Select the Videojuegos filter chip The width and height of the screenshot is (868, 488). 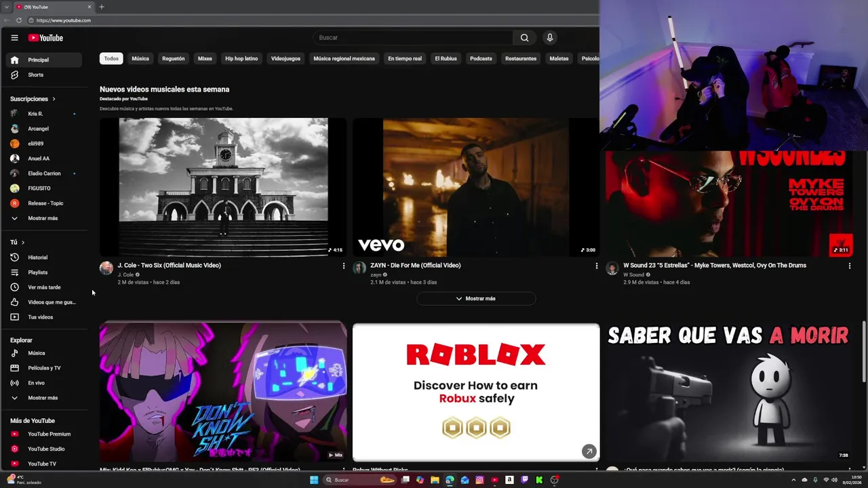285,58
